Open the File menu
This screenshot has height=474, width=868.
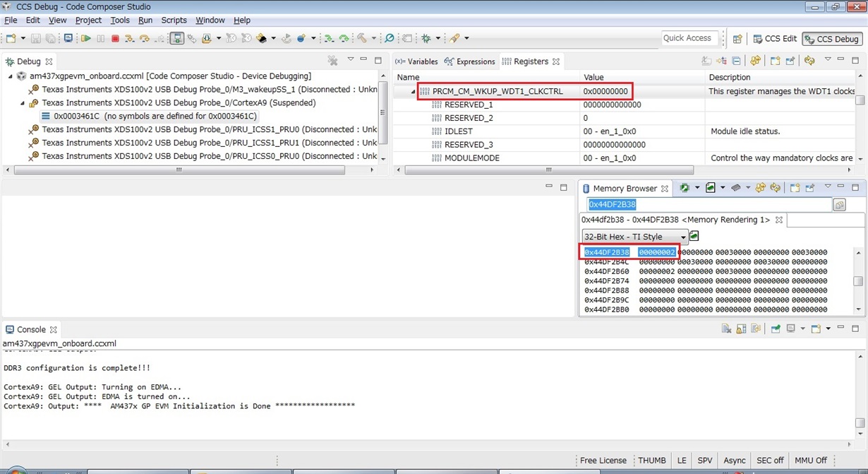coord(11,20)
